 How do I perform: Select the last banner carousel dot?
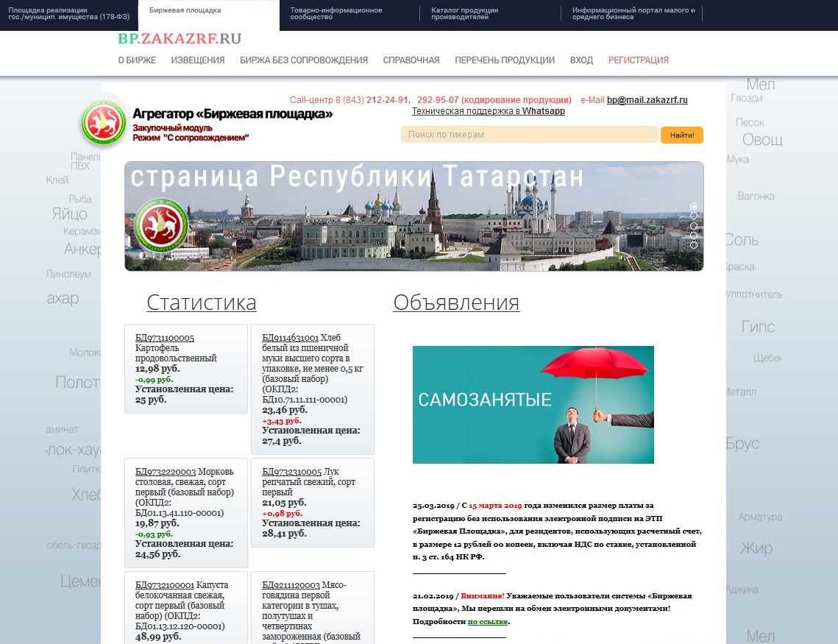693,245
